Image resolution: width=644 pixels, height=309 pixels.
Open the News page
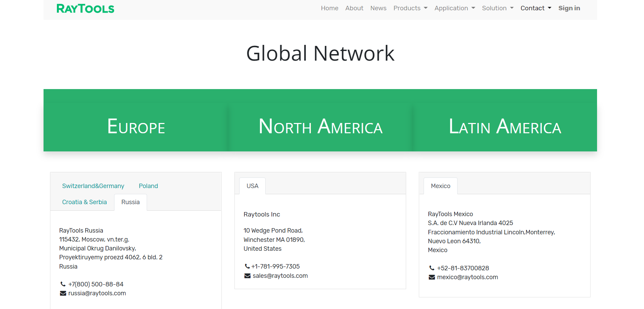(378, 8)
